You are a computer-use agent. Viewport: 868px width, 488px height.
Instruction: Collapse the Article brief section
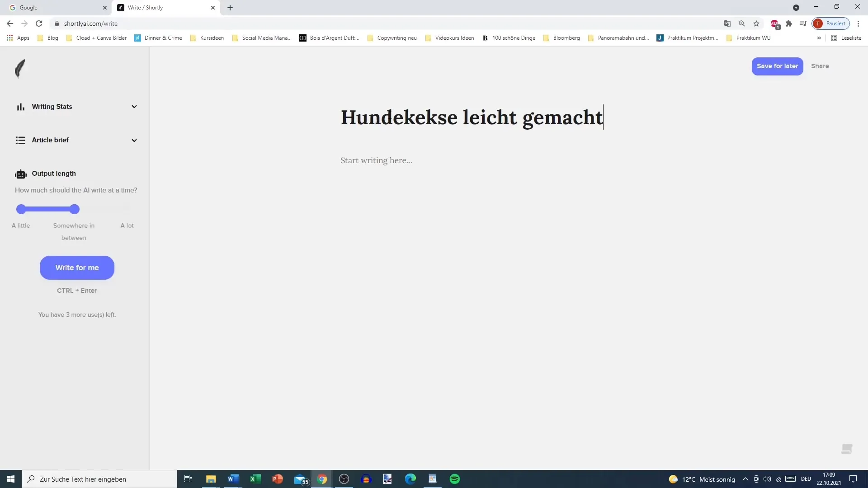[x=133, y=140]
